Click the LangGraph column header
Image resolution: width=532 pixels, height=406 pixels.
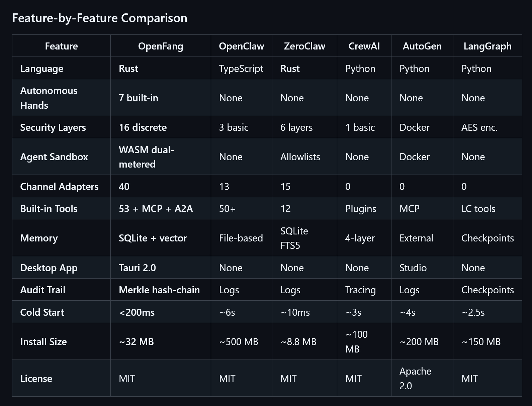(487, 46)
